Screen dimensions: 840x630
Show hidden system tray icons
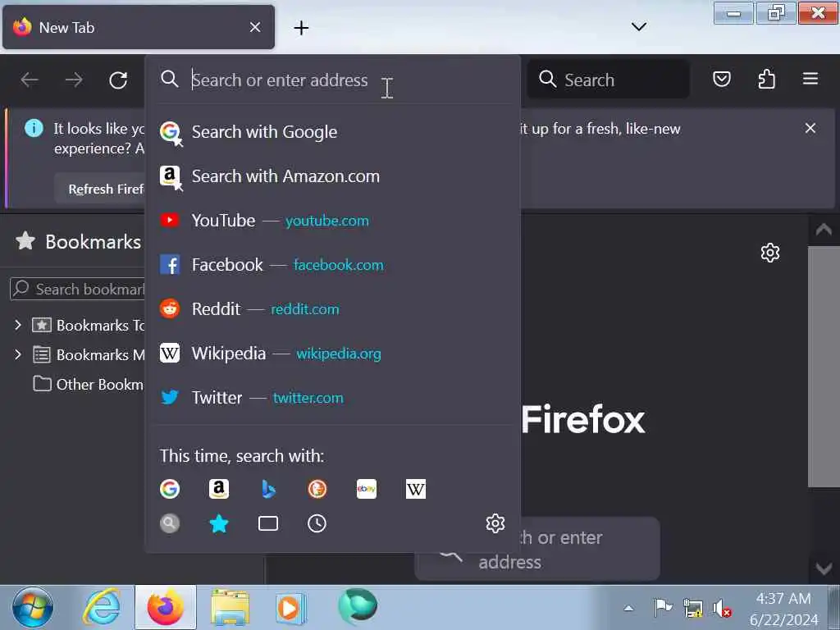point(628,609)
